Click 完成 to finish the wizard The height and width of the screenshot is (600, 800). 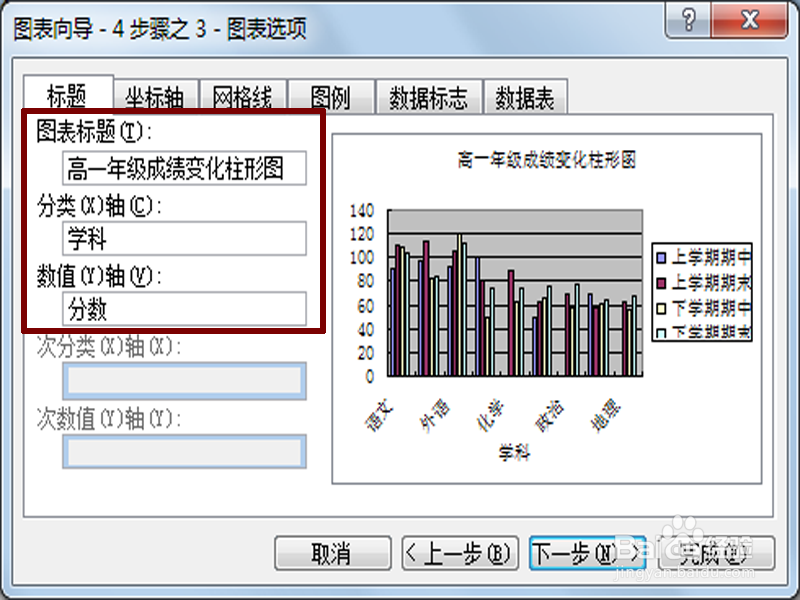[712, 553]
